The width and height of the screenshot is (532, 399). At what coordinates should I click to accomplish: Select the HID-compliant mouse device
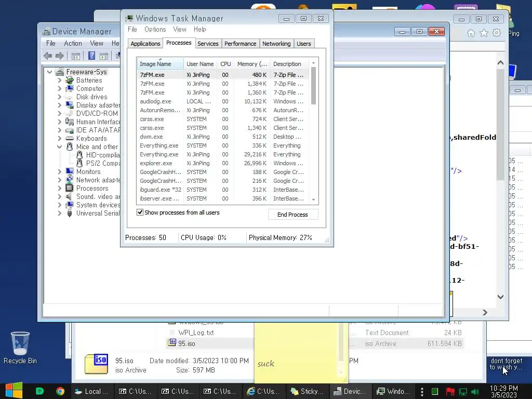coord(103,155)
